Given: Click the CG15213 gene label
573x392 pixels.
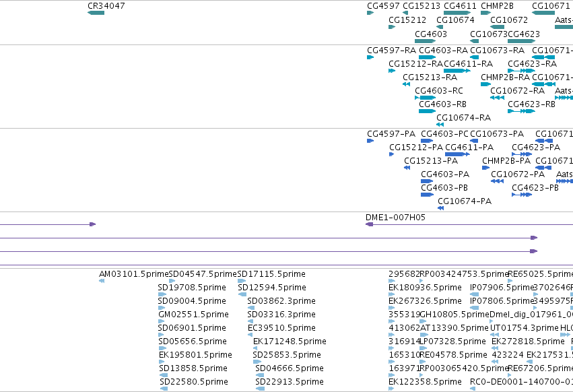Looking at the screenshot, I should [422, 6].
